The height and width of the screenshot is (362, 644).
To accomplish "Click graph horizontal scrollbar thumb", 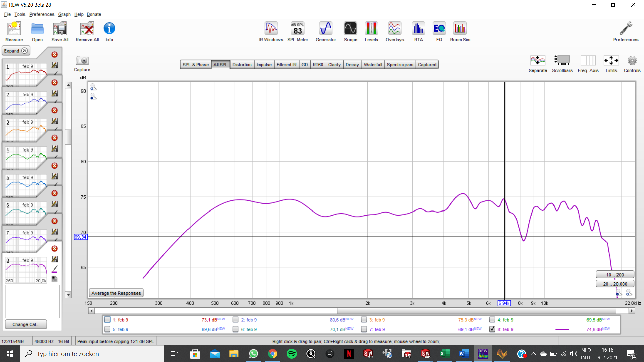I will tap(476, 311).
